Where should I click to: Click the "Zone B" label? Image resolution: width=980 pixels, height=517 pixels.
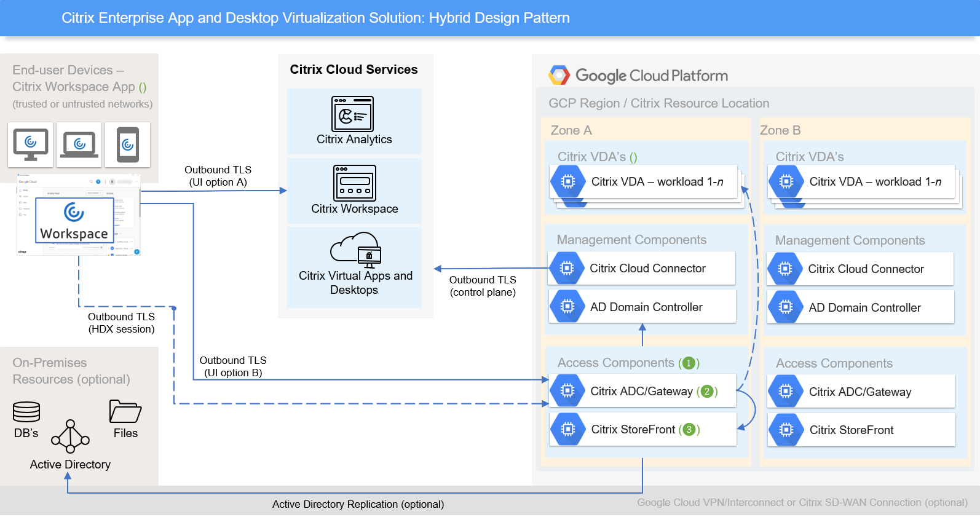tap(780, 130)
